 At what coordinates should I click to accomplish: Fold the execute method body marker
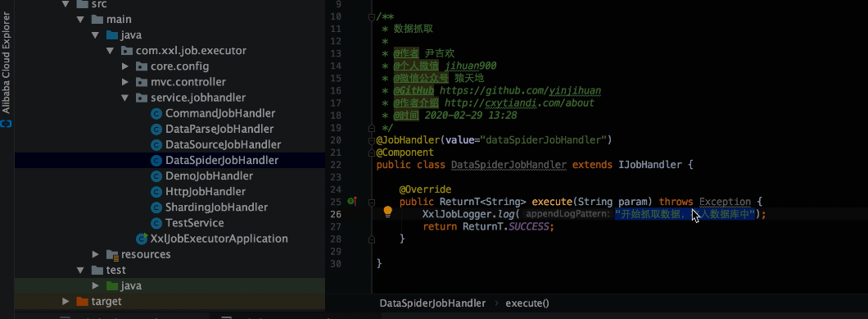point(372,202)
